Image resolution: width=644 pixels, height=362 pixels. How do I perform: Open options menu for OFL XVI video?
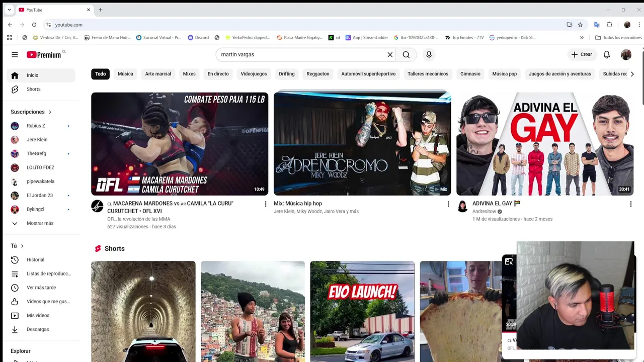pos(266,204)
